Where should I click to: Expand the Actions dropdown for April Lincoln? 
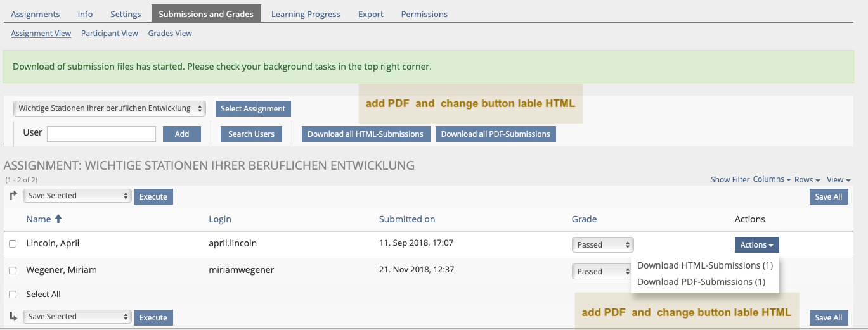[x=756, y=245]
